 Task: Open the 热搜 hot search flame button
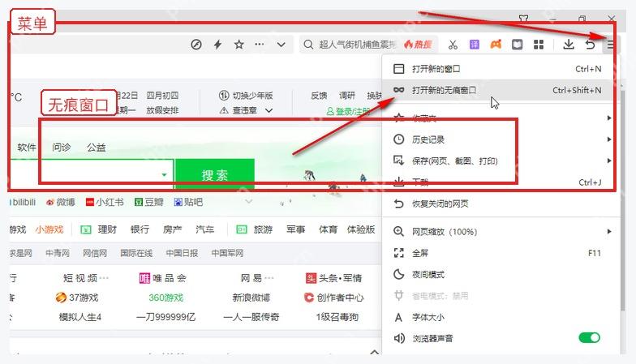click(x=419, y=44)
